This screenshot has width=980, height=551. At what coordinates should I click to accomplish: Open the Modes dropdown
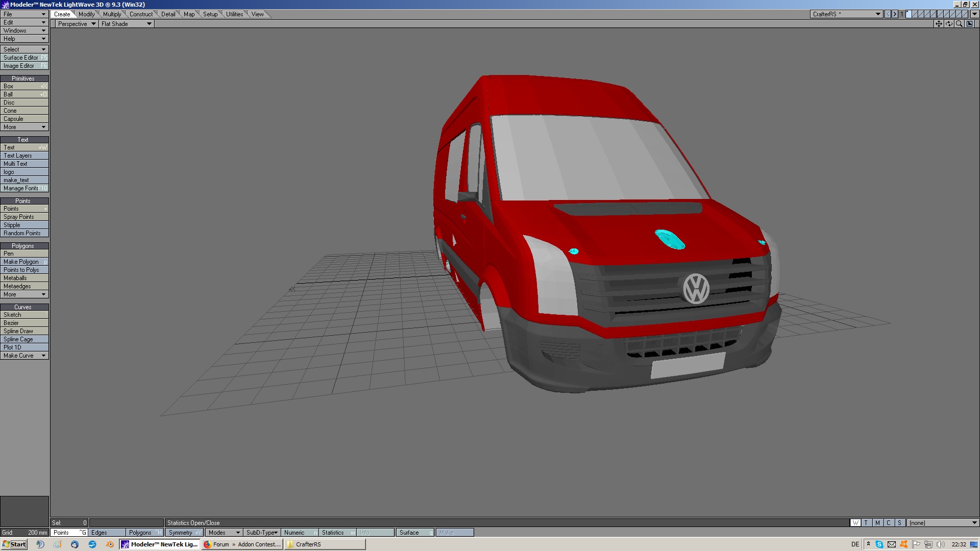224,533
